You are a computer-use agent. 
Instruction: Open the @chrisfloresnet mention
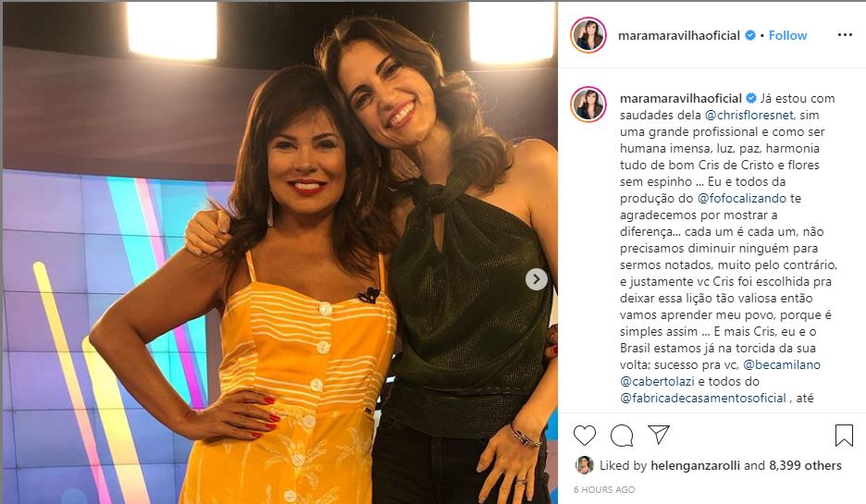tap(749, 115)
